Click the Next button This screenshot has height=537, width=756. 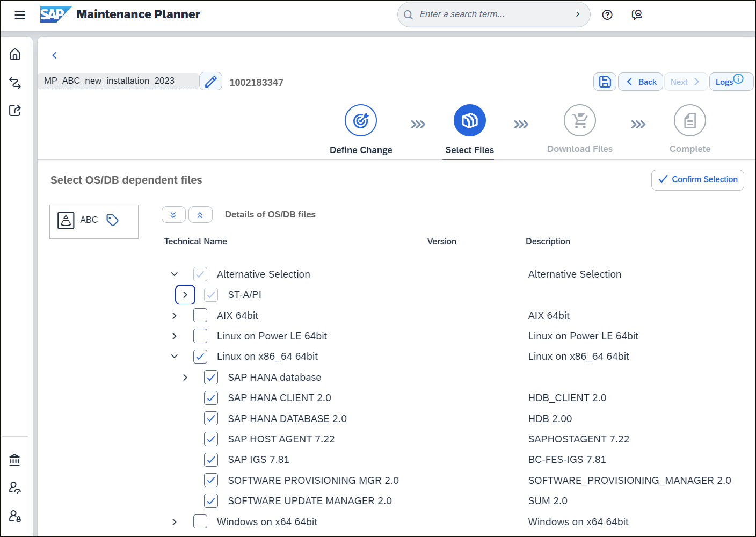pyautogui.click(x=686, y=82)
